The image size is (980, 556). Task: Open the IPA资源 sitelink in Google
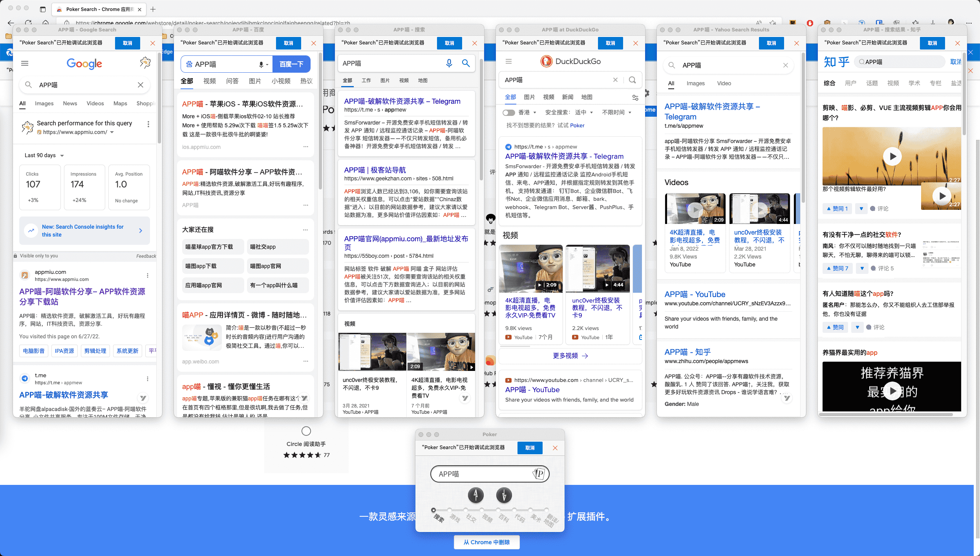[x=64, y=351]
